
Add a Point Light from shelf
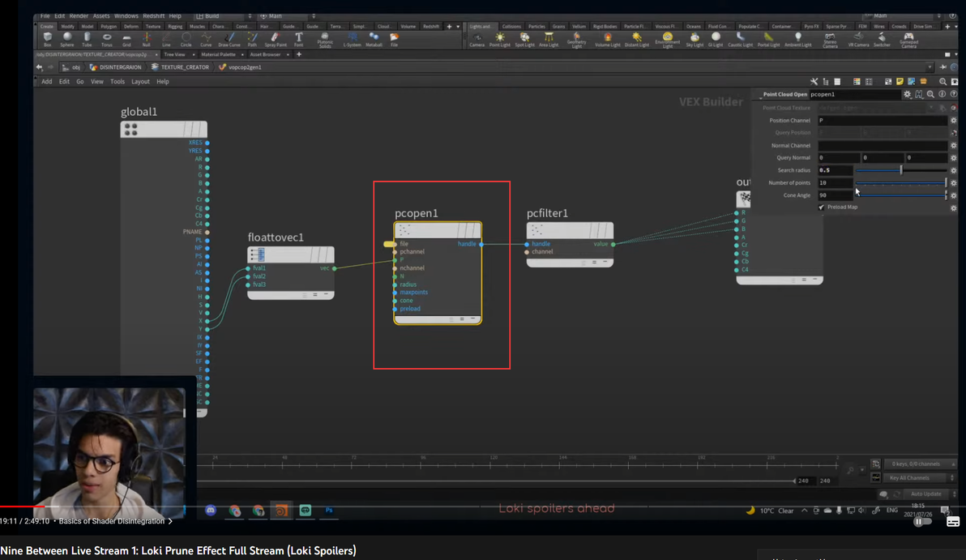pos(499,39)
